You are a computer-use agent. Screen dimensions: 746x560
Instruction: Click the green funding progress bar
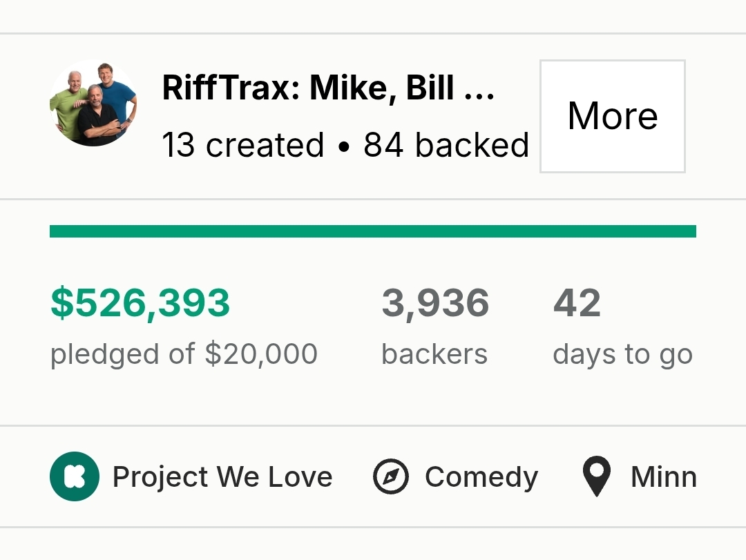(373, 231)
